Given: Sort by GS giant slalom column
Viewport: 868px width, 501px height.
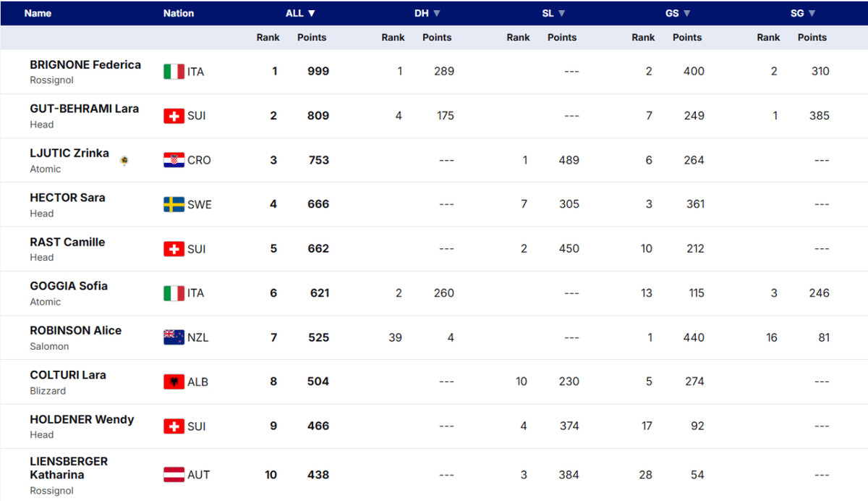Looking at the screenshot, I should [678, 13].
